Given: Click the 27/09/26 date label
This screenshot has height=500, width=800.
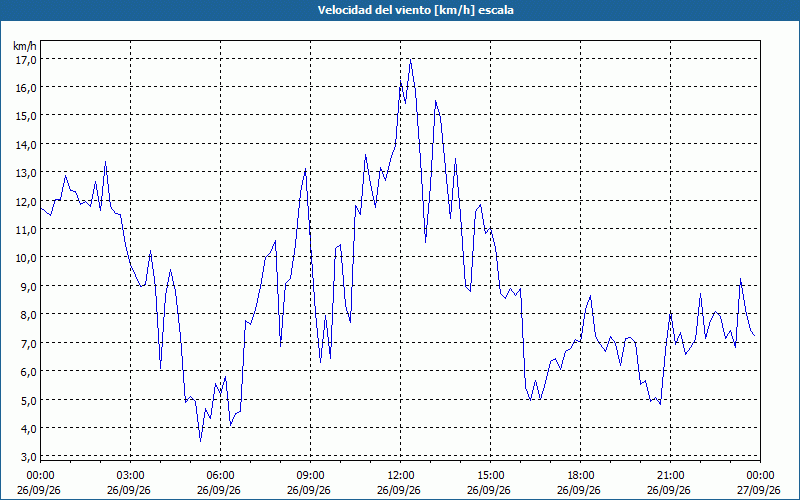Looking at the screenshot, I should 759,490.
